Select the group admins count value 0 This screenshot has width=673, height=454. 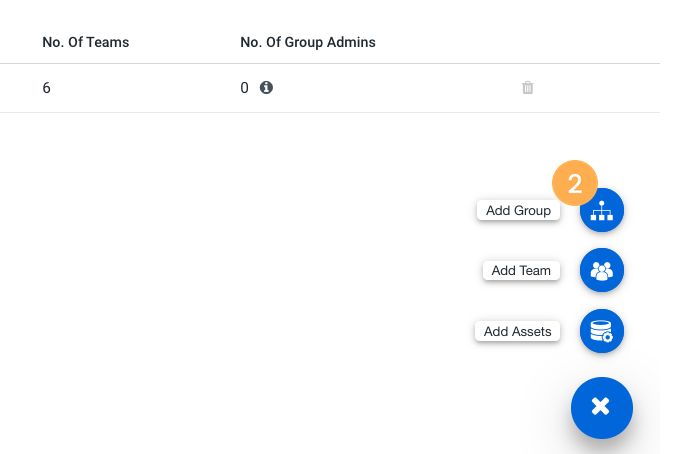(244, 88)
